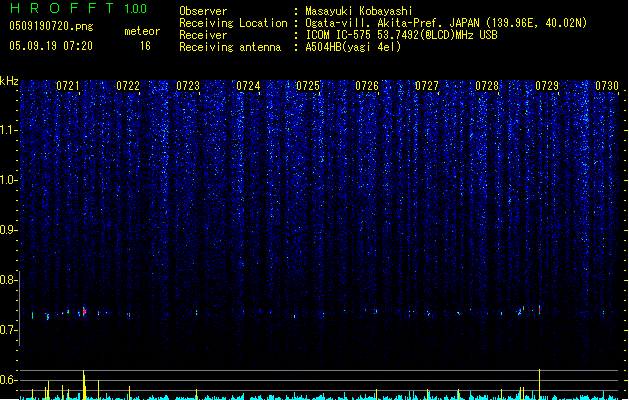Click the 0.8 kHz axis label

click(x=8, y=280)
